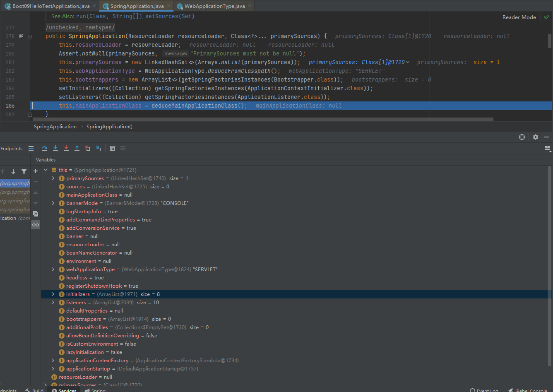
Task: Click Reader Mode in editor
Action: (x=519, y=17)
